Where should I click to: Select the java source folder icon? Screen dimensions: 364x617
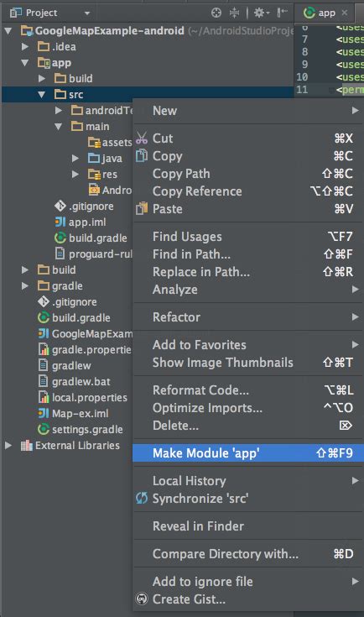tap(94, 158)
